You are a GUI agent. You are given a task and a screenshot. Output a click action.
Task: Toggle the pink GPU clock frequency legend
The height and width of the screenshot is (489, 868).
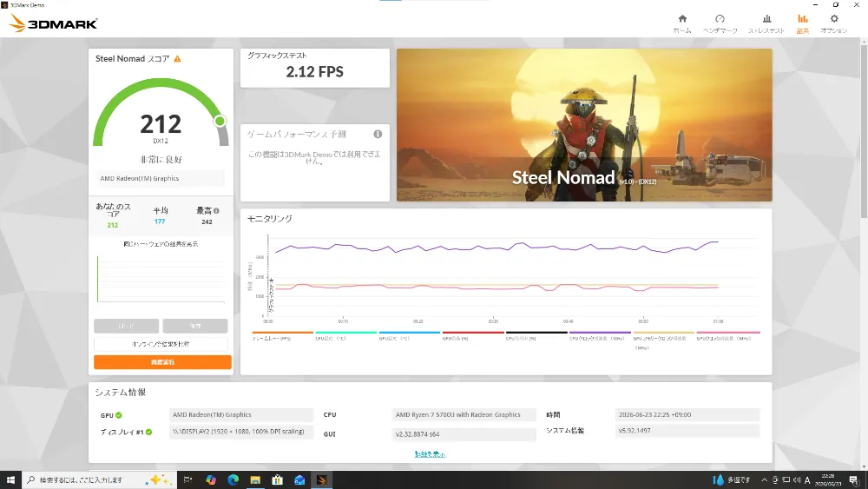coord(728,335)
